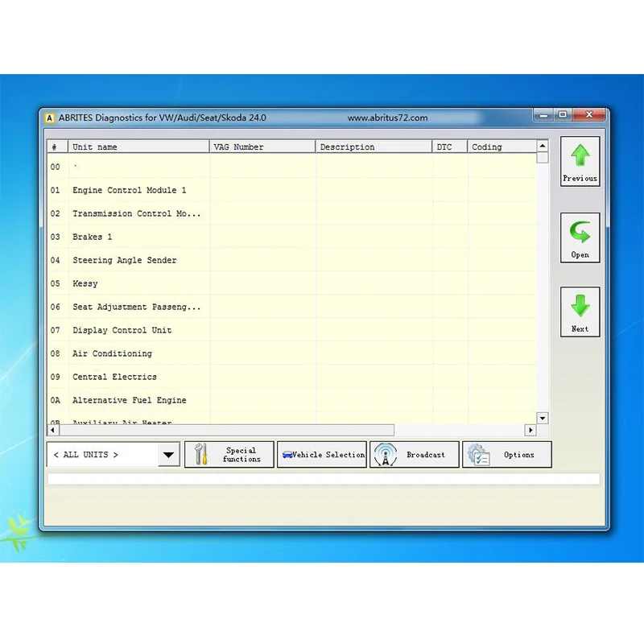The height and width of the screenshot is (644, 644).
Task: Sort by the Unit name column header
Action: click(x=138, y=147)
